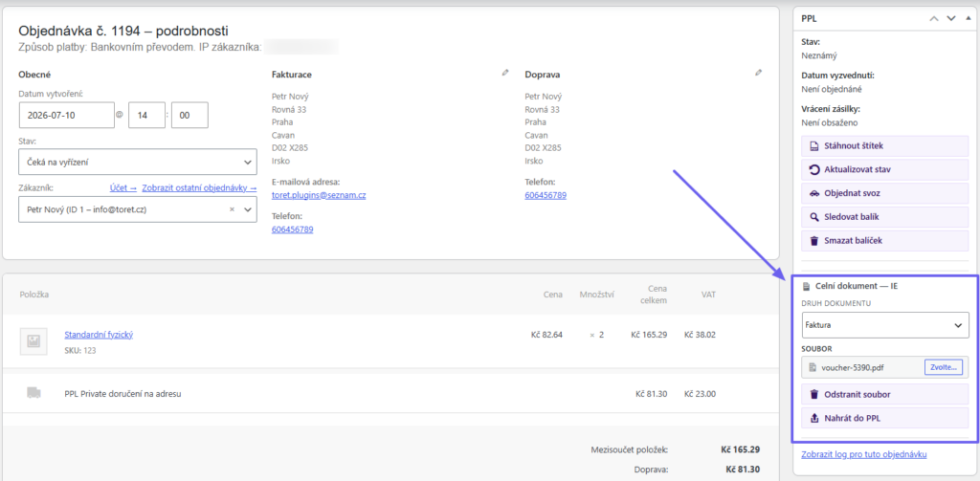Open the Stav order status dropdown

click(x=138, y=162)
